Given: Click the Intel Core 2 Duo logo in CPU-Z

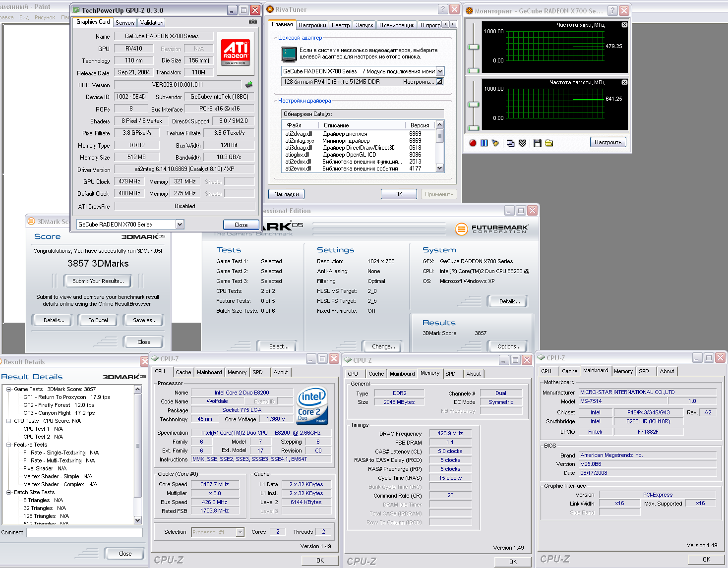Looking at the screenshot, I should coord(312,405).
